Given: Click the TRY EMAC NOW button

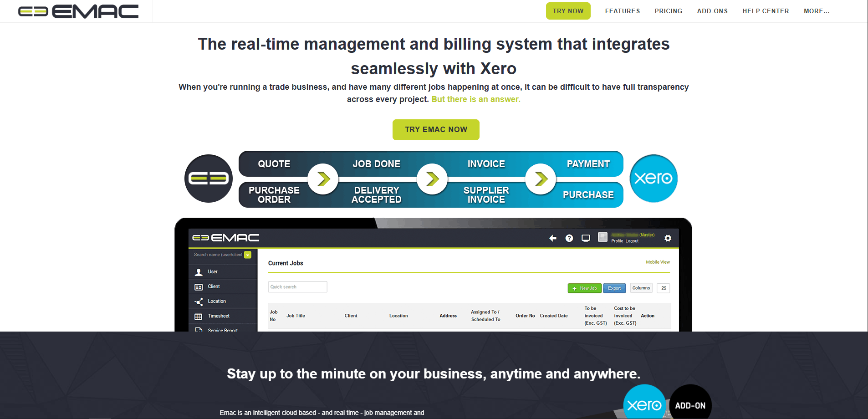Looking at the screenshot, I should point(436,130).
